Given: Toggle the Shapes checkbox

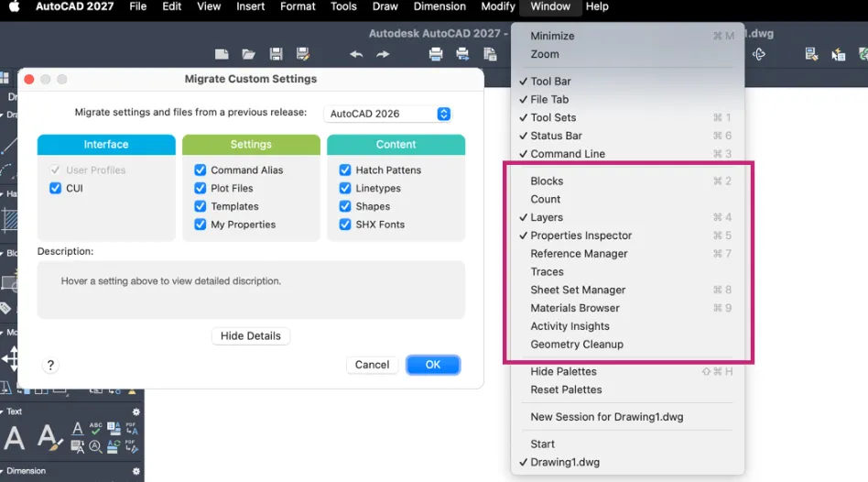Looking at the screenshot, I should 345,206.
